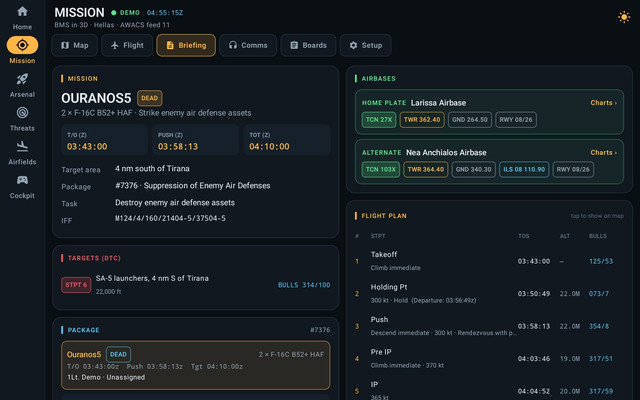Click BULLS 314/100 target bullseye
Image resolution: width=640 pixels, height=400 pixels.
304,285
